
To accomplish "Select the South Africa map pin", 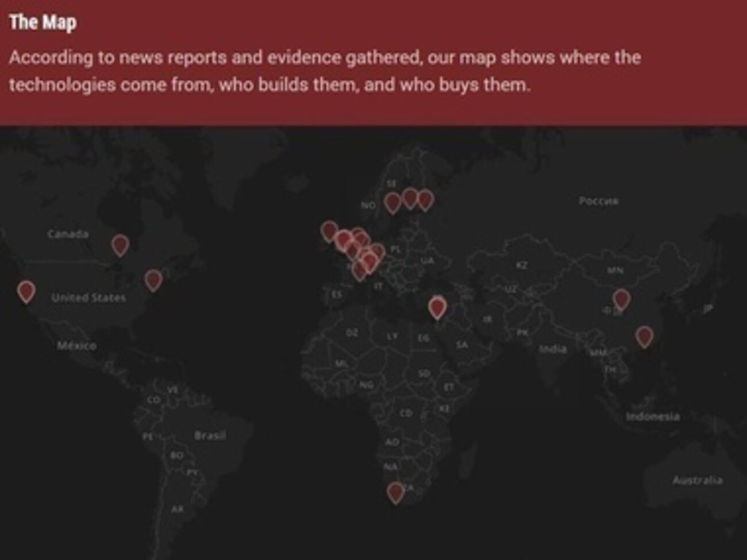I will (x=395, y=492).
